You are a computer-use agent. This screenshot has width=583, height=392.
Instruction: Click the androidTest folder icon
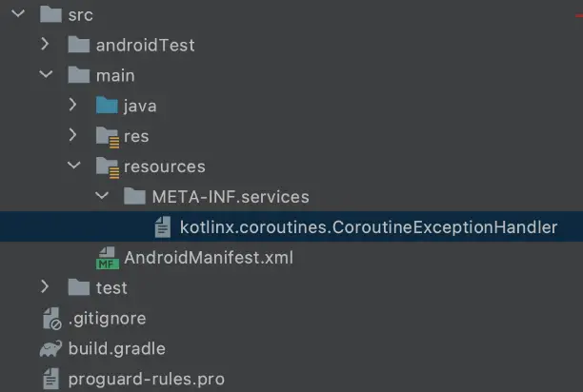click(x=79, y=45)
